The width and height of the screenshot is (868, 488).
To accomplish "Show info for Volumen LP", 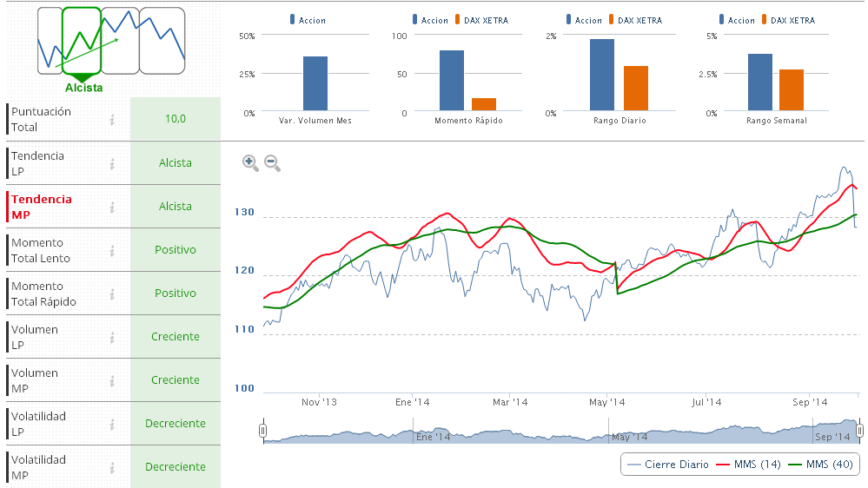I will 112,337.
